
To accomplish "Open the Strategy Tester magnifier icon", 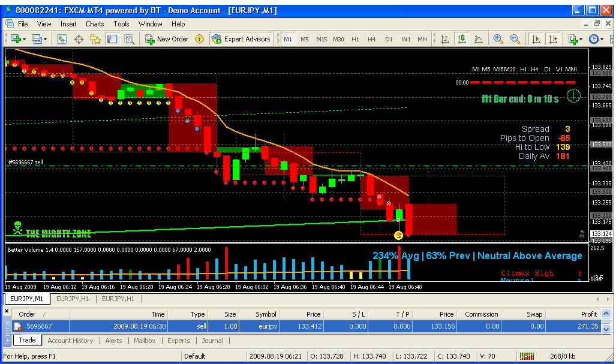I will point(129,39).
